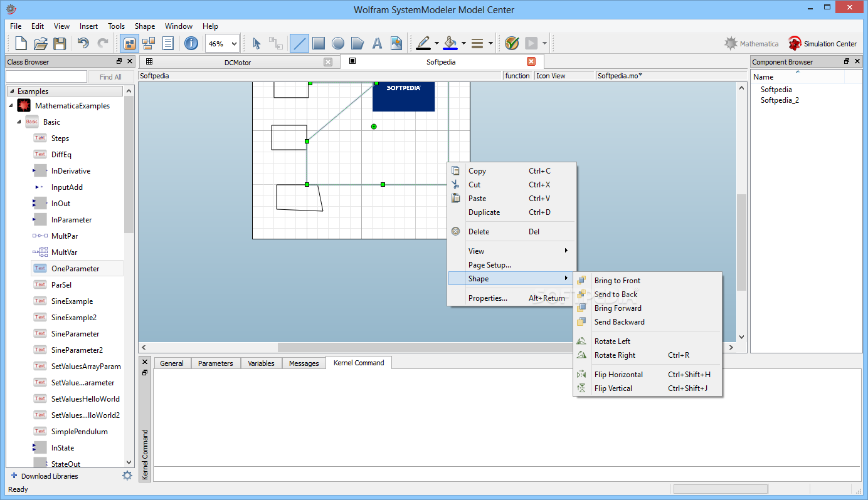Click the Undo arrow icon
The height and width of the screenshot is (500, 868).
[x=83, y=43]
